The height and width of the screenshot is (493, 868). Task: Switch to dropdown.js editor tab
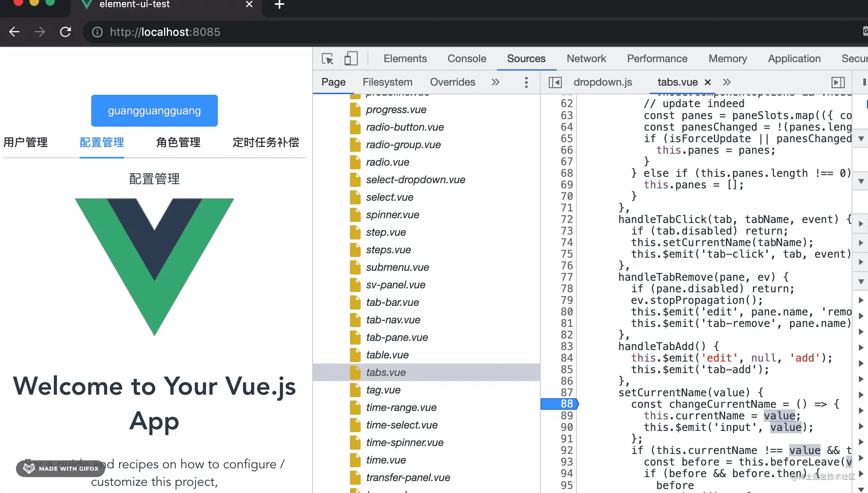click(x=602, y=82)
